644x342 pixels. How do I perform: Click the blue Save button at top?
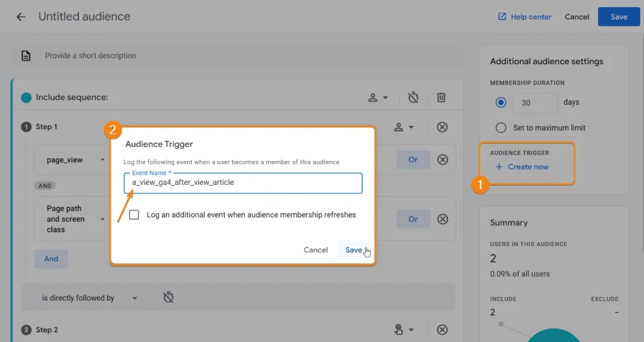(x=619, y=17)
